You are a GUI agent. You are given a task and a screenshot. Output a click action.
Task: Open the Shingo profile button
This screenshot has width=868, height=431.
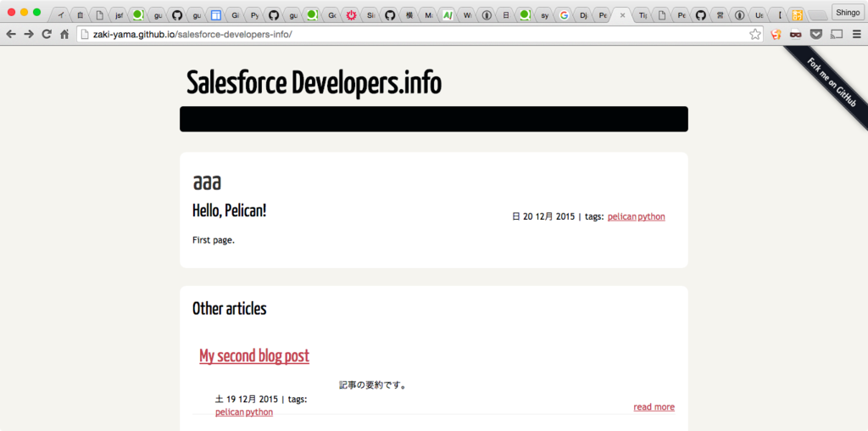click(848, 12)
